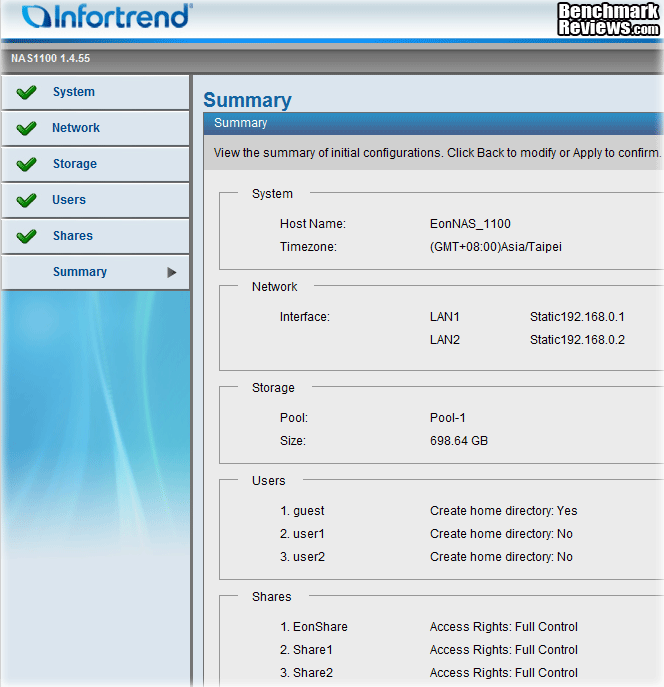Image resolution: width=664 pixels, height=687 pixels.
Task: Click the 698.64 GB size value
Action: point(459,440)
